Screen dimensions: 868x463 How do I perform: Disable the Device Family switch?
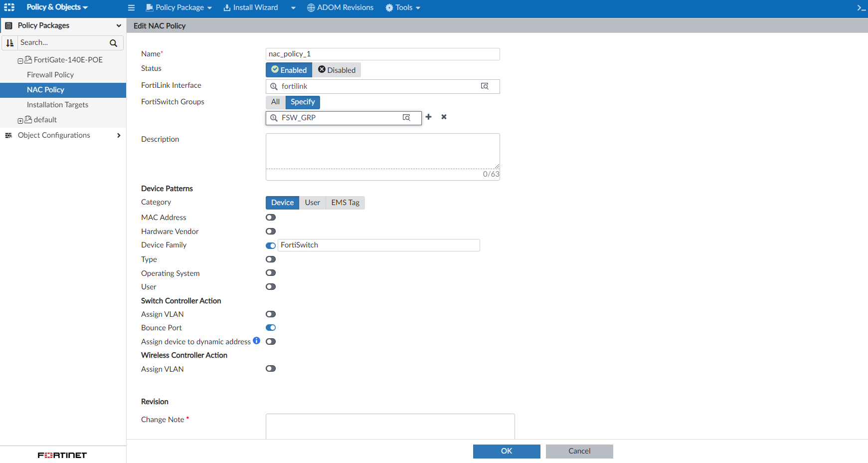(x=271, y=245)
